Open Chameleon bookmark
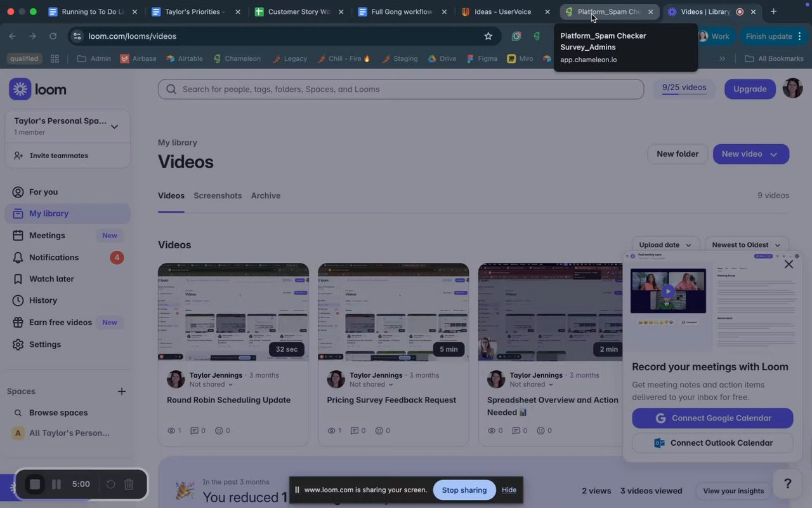Viewport: 812px width, 508px height. [x=237, y=58]
